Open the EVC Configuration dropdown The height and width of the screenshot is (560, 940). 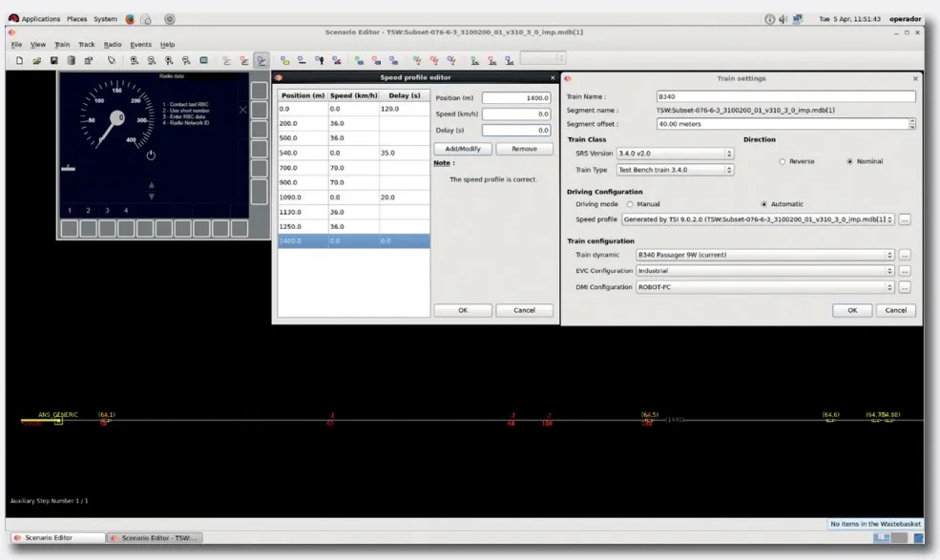(x=764, y=271)
